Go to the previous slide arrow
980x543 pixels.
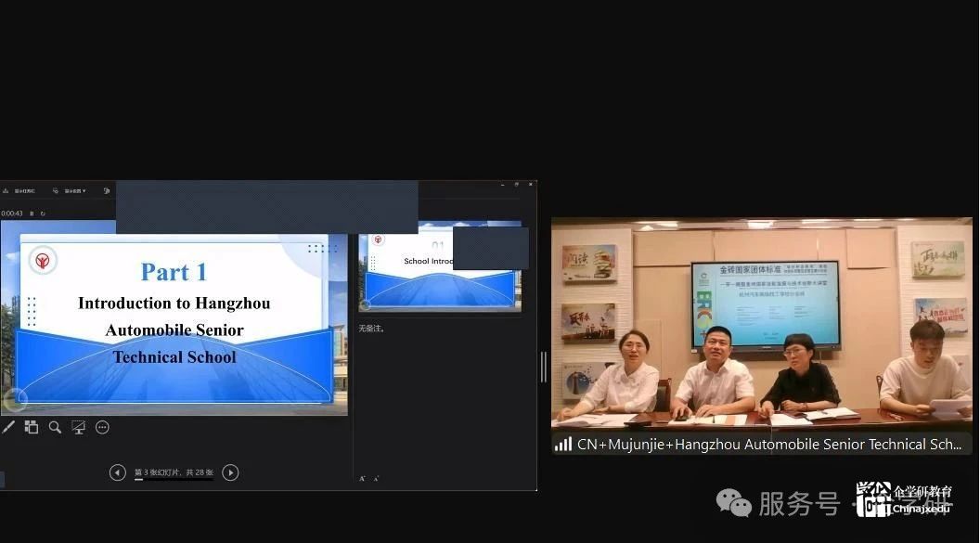118,472
